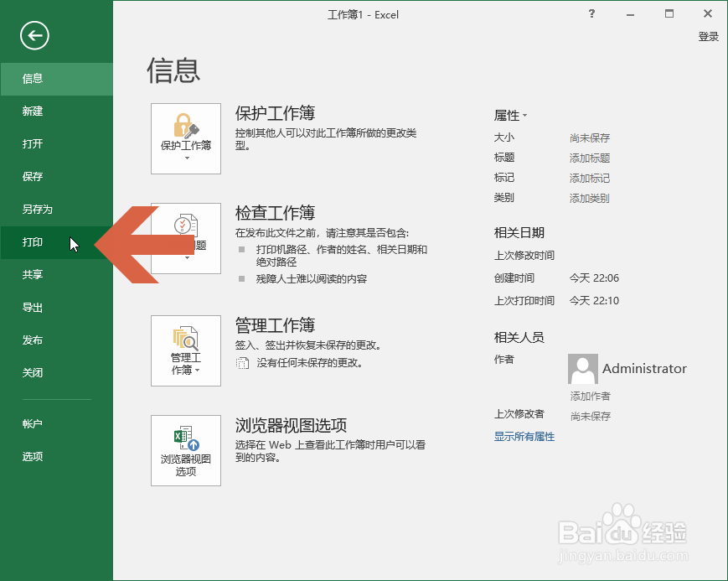Click the Administrator author avatar
Image resolution: width=728 pixels, height=581 pixels.
[583, 369]
